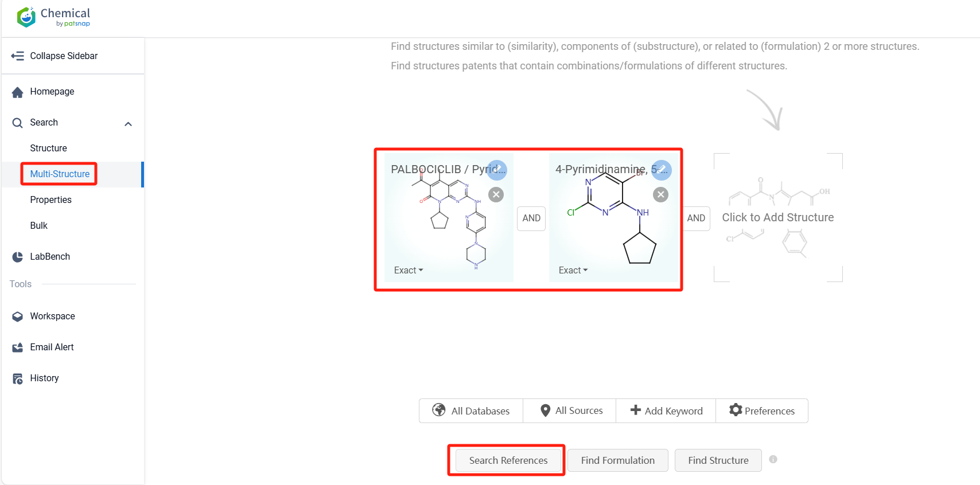The image size is (980, 485).
Task: Toggle the AND operator before Add Structure
Action: (x=696, y=218)
